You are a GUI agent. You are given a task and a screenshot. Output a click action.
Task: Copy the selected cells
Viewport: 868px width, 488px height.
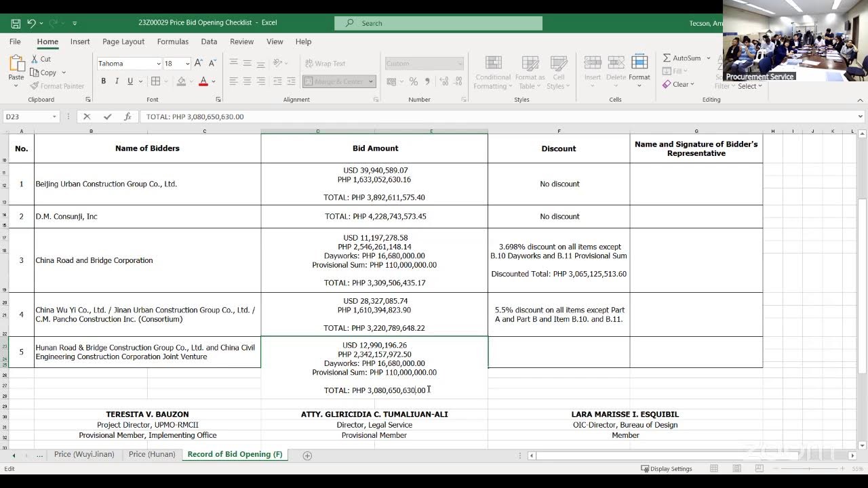[43, 73]
